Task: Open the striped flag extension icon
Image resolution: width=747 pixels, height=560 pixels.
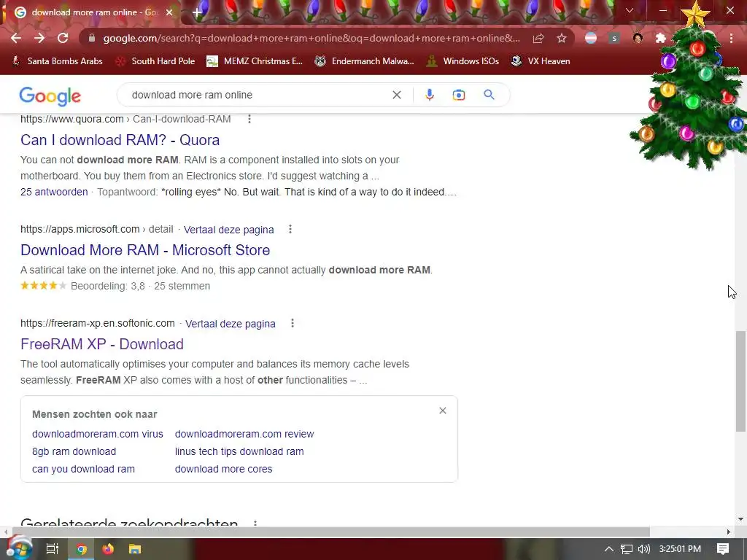Action: pos(591,38)
